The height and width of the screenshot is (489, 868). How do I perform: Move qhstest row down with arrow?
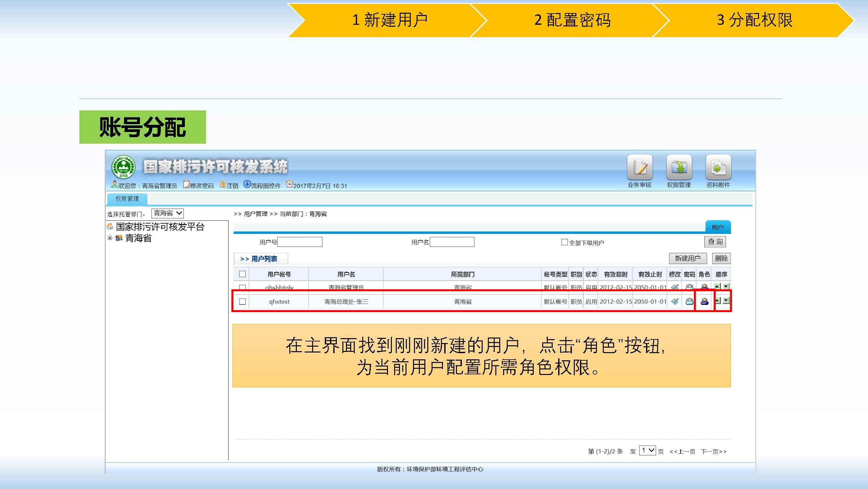[726, 300]
